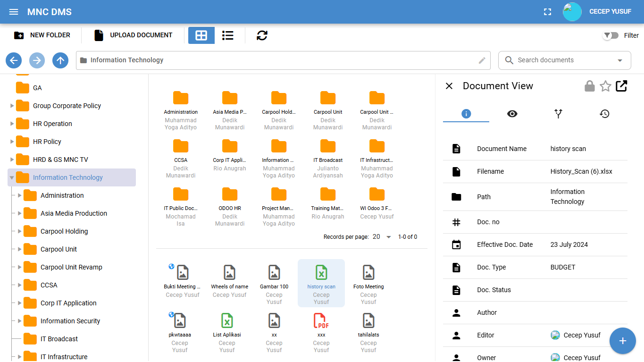Lock the document via padlock icon
This screenshot has height=362, width=644.
click(x=589, y=86)
